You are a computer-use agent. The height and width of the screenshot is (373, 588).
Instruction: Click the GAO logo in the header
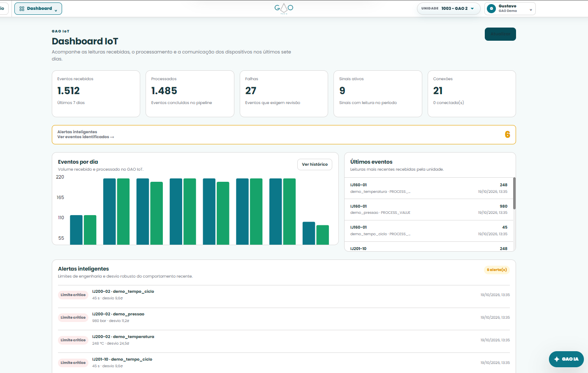point(284,9)
